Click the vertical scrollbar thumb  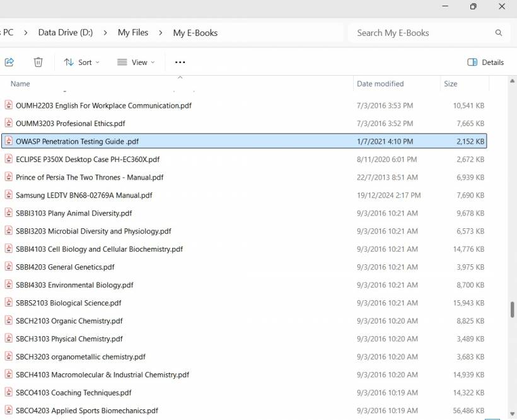point(512,310)
